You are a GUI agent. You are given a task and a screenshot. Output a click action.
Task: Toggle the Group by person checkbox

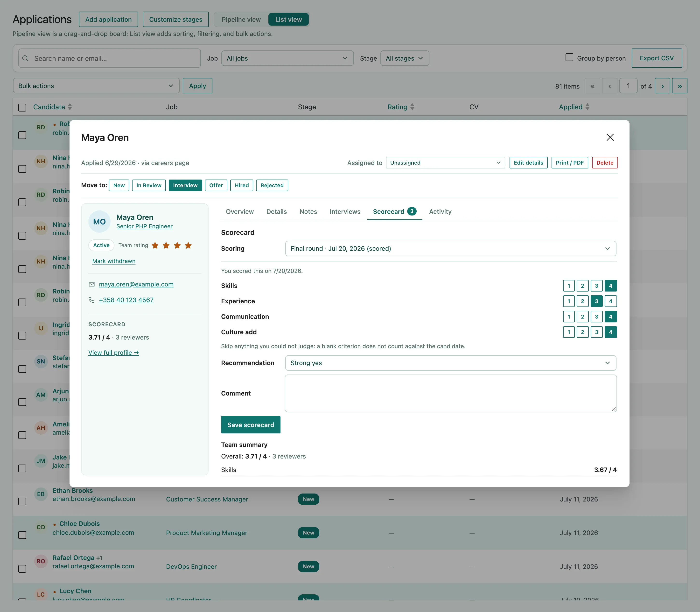569,57
